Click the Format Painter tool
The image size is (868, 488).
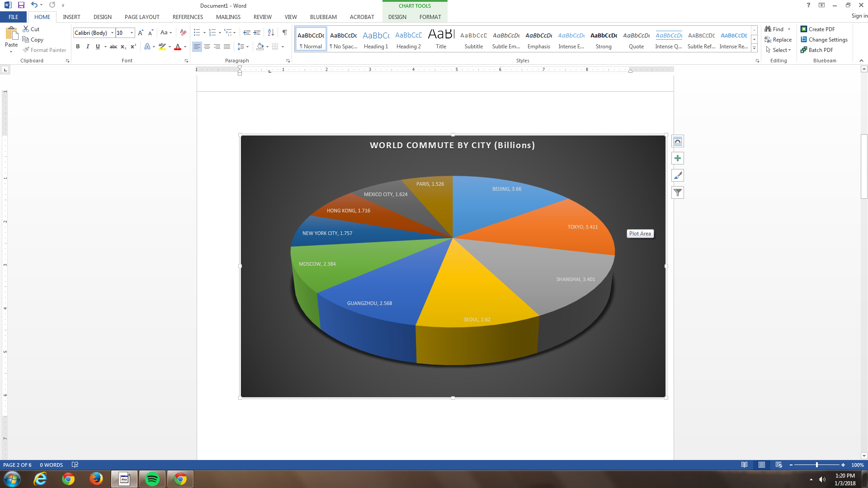click(x=44, y=50)
